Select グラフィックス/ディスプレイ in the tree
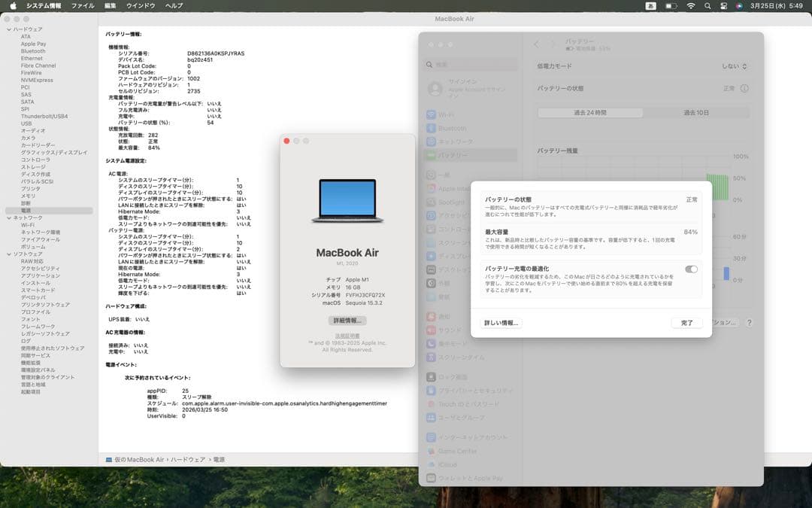Viewport: 812px width, 508px height. click(x=54, y=153)
